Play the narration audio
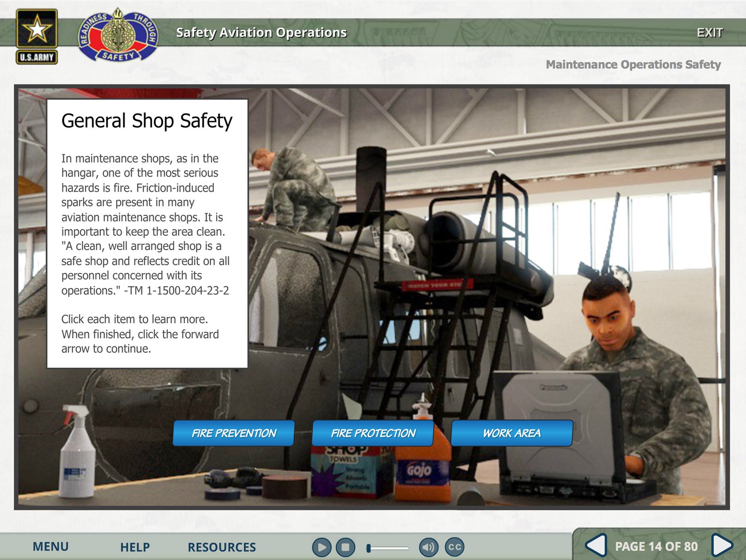Screen dimensions: 746x560 322,547
